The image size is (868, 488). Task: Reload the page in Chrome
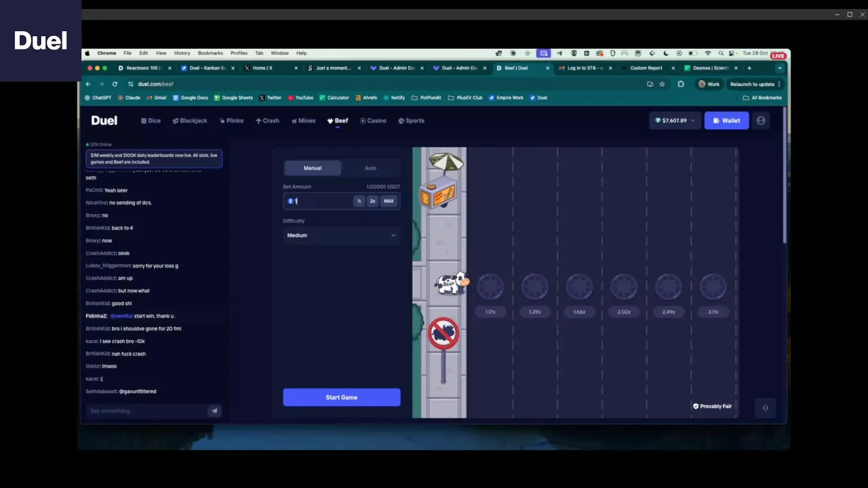tap(115, 84)
